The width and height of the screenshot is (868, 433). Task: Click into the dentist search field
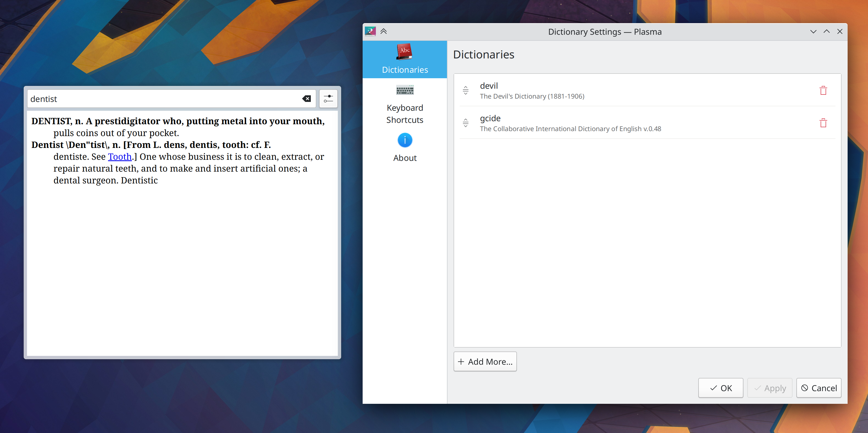pyautogui.click(x=162, y=99)
